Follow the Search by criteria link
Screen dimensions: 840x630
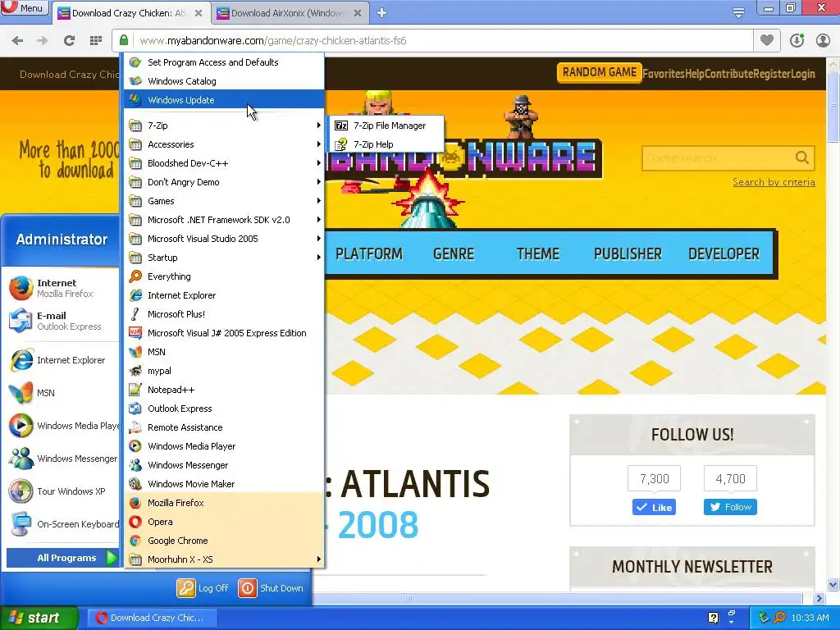(x=774, y=182)
